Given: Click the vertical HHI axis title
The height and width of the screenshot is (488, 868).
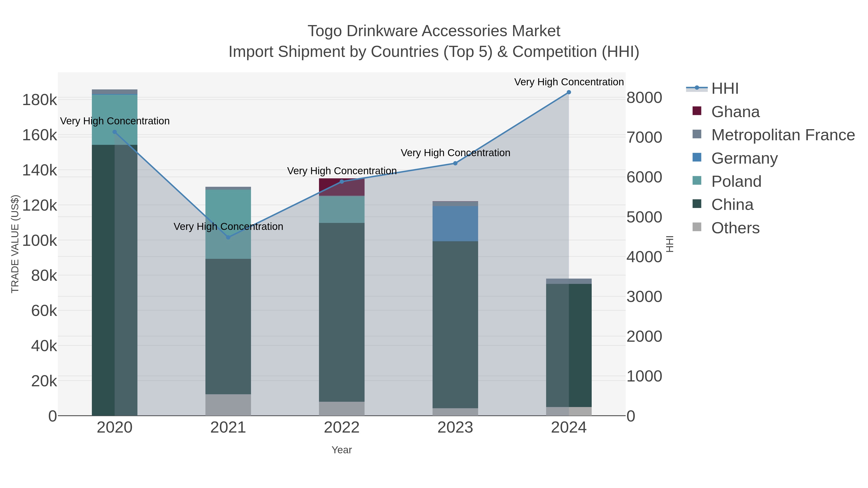Looking at the screenshot, I should [x=670, y=244].
